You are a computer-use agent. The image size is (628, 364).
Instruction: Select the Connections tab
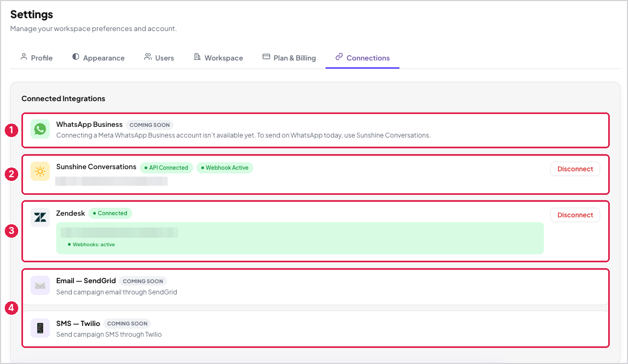(x=362, y=58)
